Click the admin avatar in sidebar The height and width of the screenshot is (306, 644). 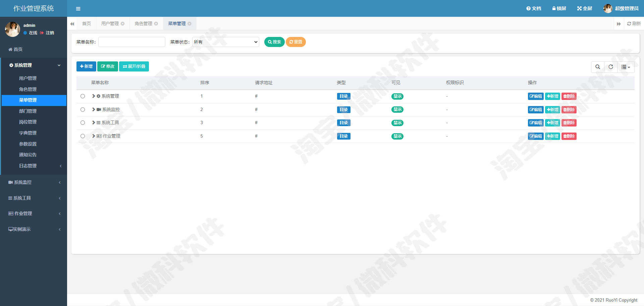(13, 29)
